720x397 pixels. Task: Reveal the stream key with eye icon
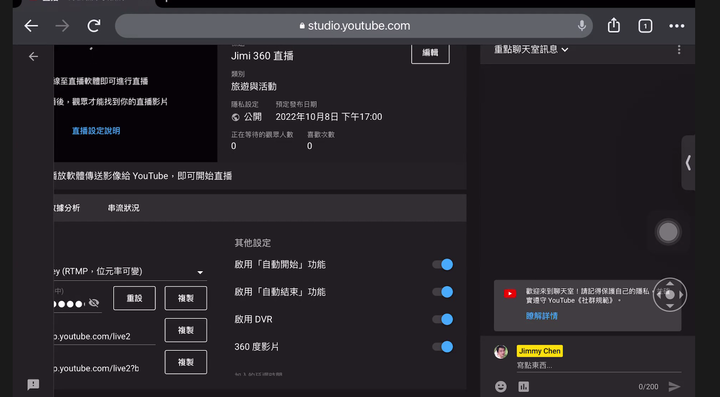94,303
